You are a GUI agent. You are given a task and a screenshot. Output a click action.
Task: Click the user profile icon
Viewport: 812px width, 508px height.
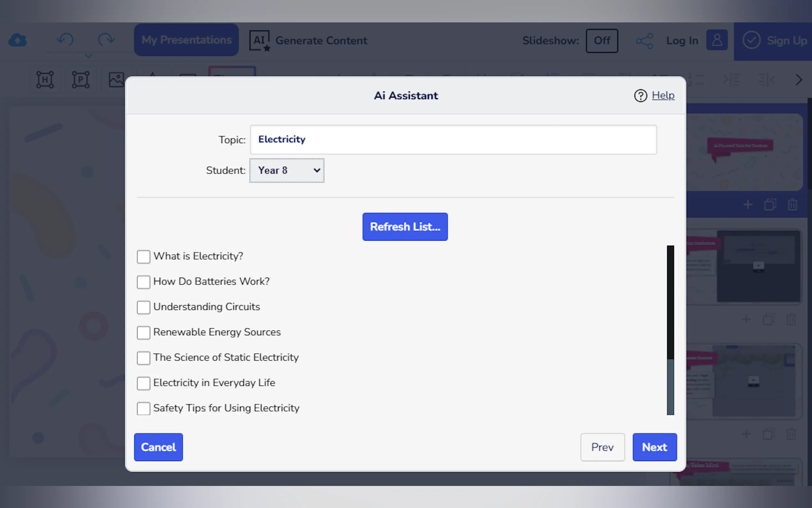[x=717, y=40]
